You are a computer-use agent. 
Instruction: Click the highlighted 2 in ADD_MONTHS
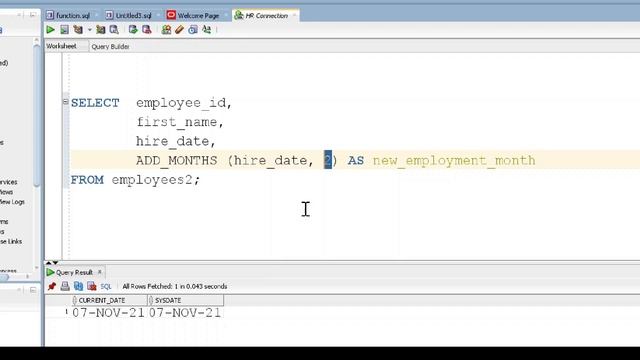click(x=328, y=160)
